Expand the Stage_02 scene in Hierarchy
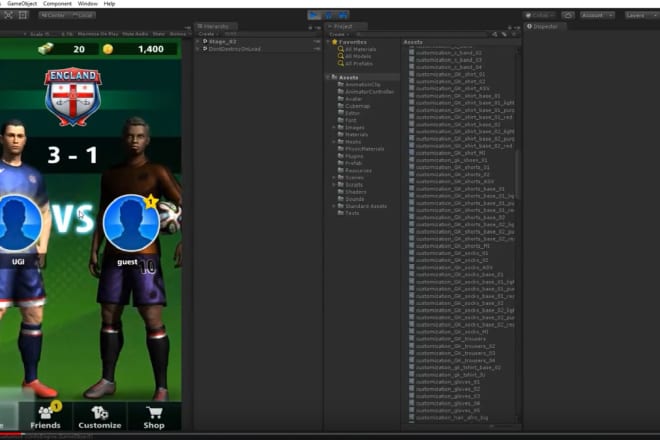This screenshot has width=660, height=440. [x=199, y=42]
